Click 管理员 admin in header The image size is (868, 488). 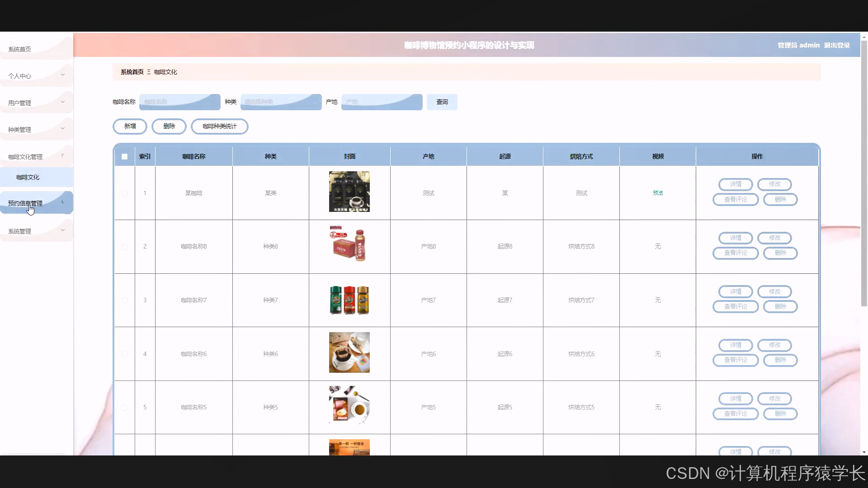coord(798,45)
